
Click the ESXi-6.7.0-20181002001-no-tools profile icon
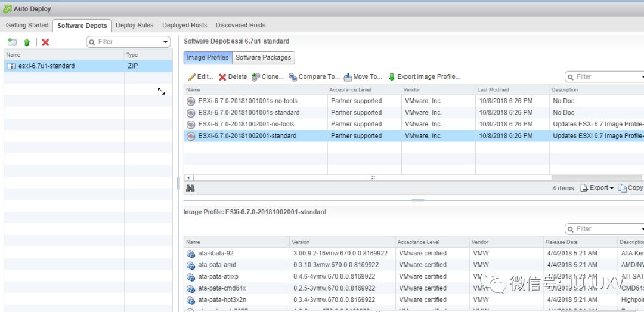tap(191, 124)
